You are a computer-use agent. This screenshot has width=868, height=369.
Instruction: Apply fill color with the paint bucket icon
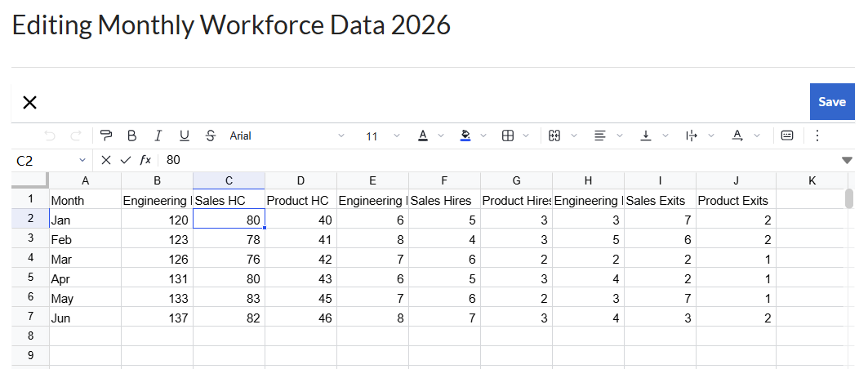pos(465,136)
